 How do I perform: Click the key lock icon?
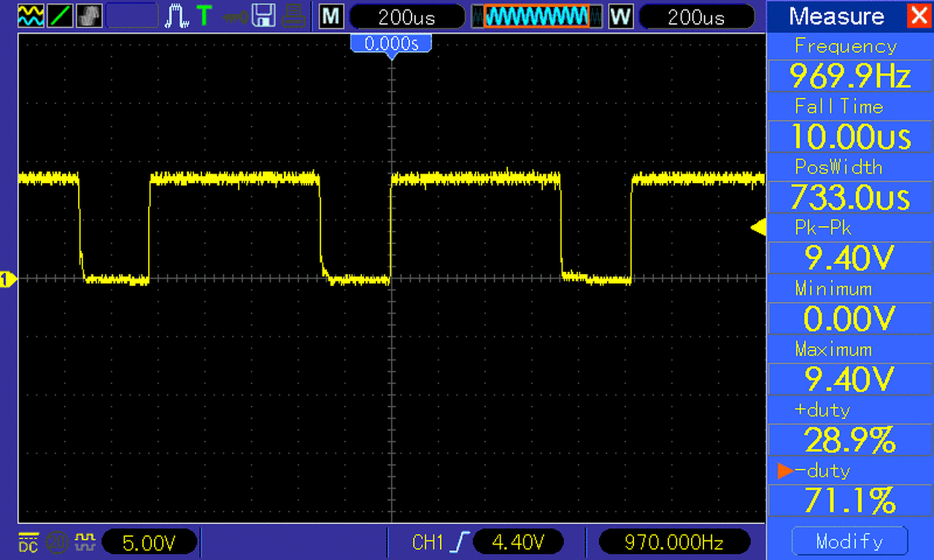coord(235,15)
